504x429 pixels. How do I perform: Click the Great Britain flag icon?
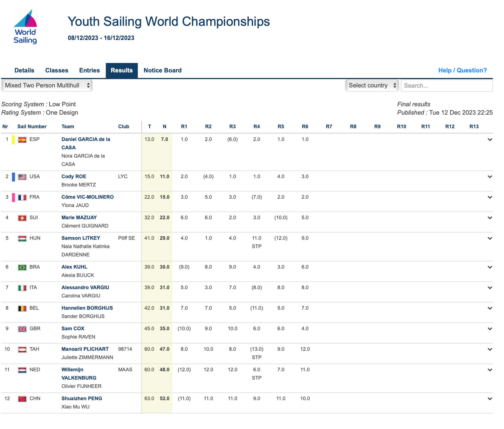[22, 329]
